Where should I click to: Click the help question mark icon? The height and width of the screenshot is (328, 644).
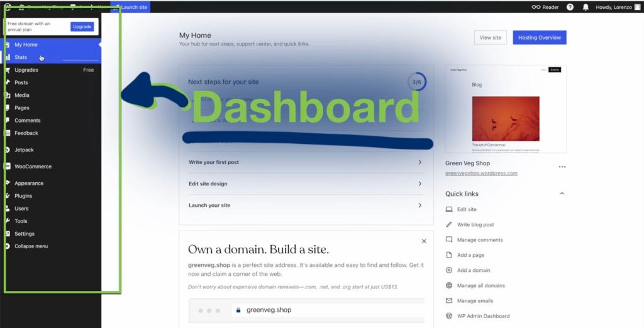(x=570, y=7)
